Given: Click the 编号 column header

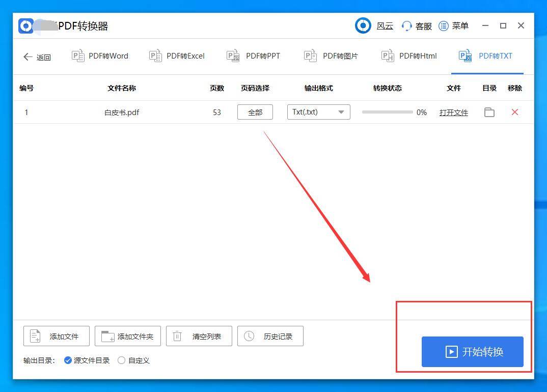Looking at the screenshot, I should click(26, 88).
